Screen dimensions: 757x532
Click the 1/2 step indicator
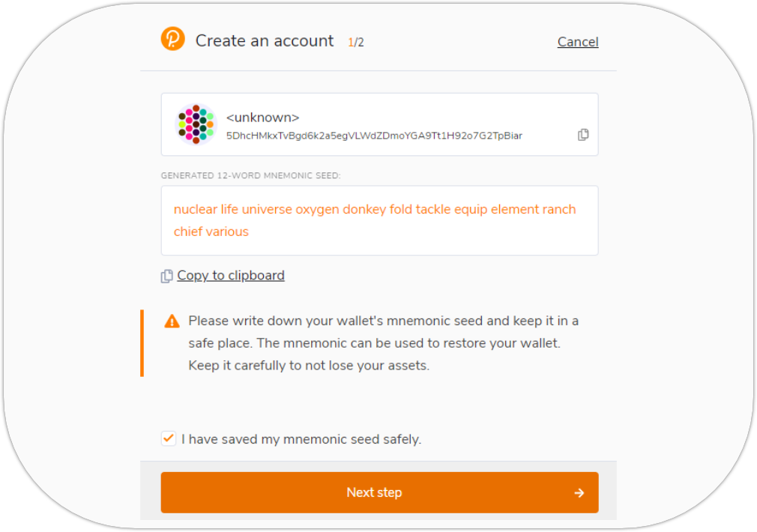click(x=356, y=42)
